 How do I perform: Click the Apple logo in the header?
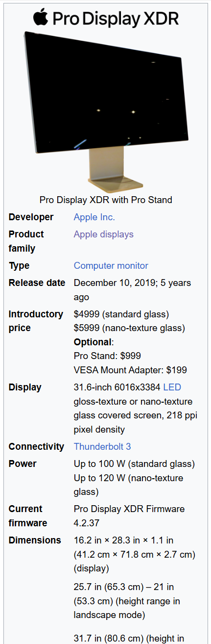pyautogui.click(x=41, y=17)
